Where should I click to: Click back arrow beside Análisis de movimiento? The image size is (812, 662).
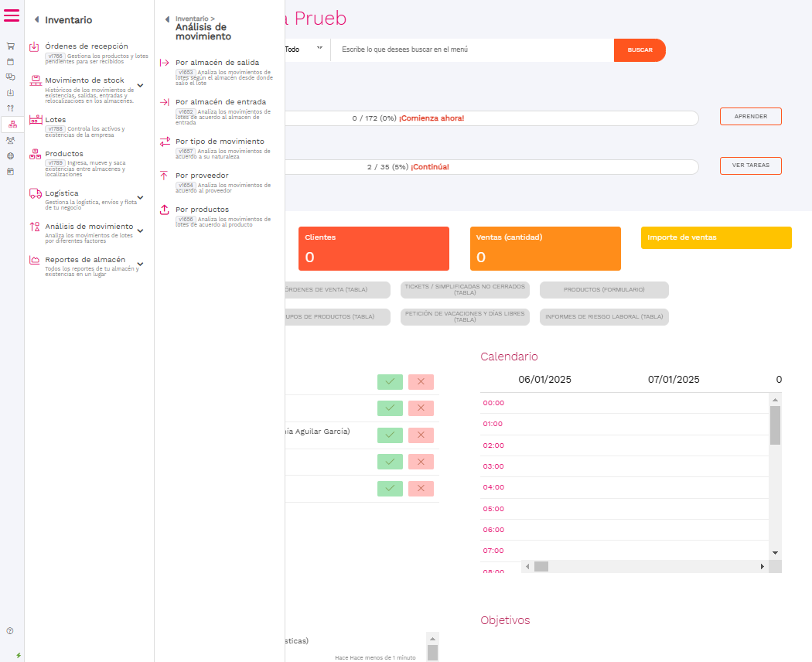(x=167, y=19)
